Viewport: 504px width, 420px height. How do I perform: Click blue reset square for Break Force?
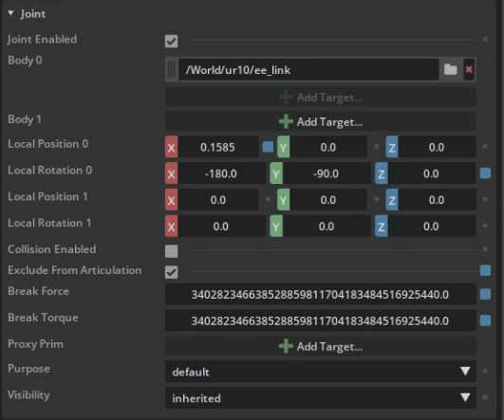485,294
